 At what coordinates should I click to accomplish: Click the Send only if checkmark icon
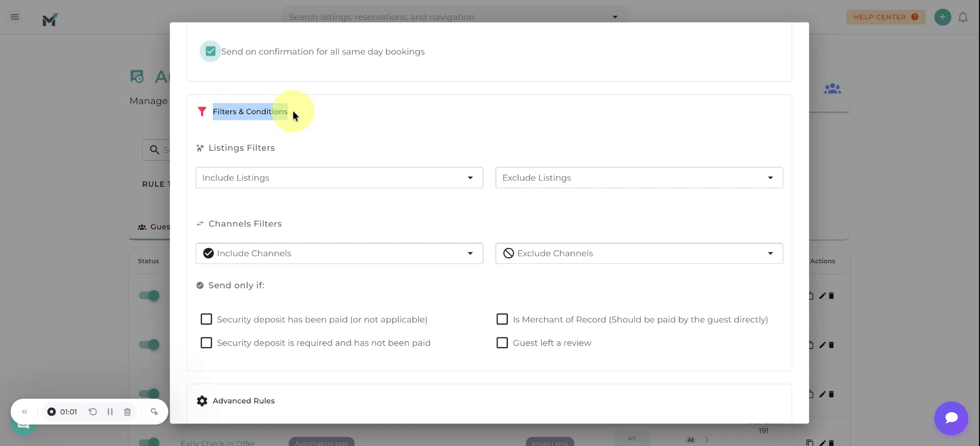pos(200,285)
